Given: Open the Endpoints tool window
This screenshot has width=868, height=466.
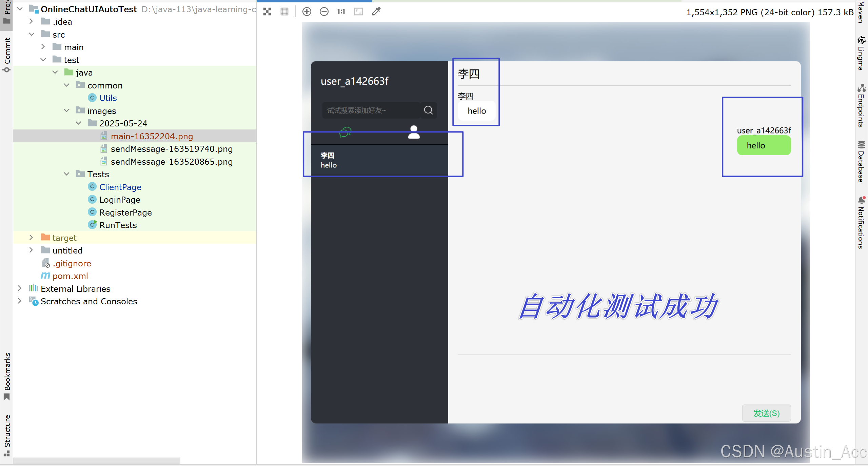Looking at the screenshot, I should click(x=861, y=106).
